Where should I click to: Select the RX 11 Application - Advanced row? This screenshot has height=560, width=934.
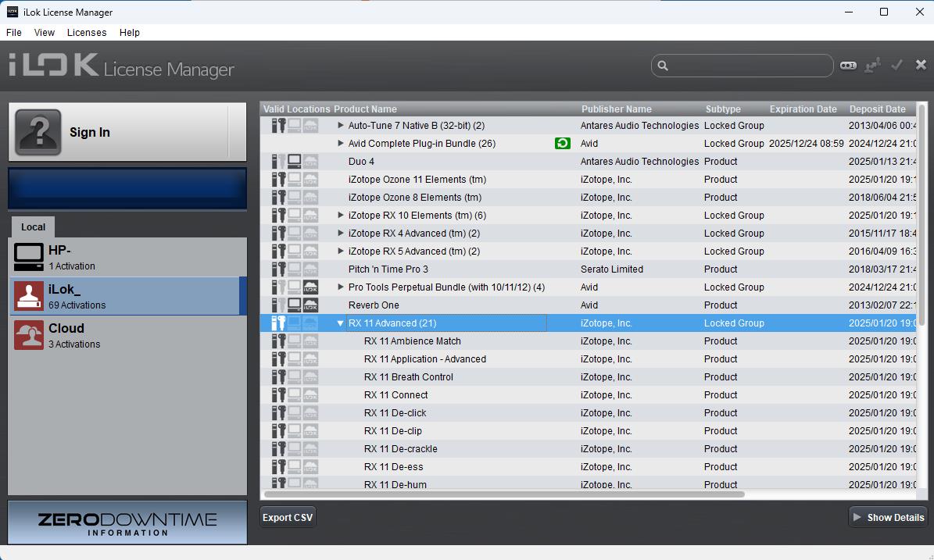click(x=589, y=359)
